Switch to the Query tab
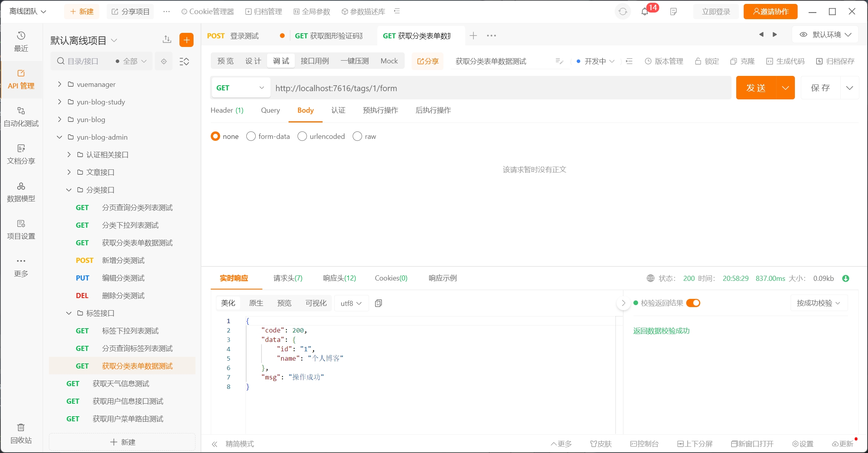Screen dimensions: 868x453 270,110
